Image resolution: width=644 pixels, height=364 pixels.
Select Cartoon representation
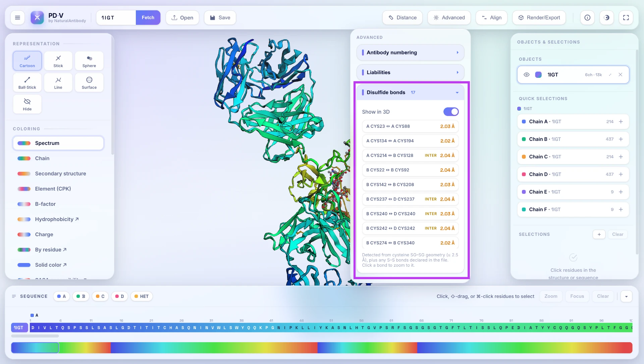click(x=27, y=61)
